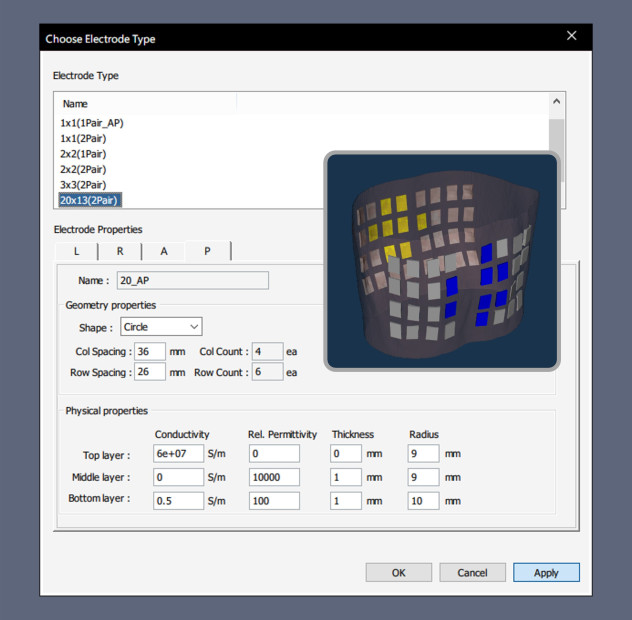Viewport: 632px width, 620px height.
Task: Click the 3D electrode preview image
Action: 440,262
